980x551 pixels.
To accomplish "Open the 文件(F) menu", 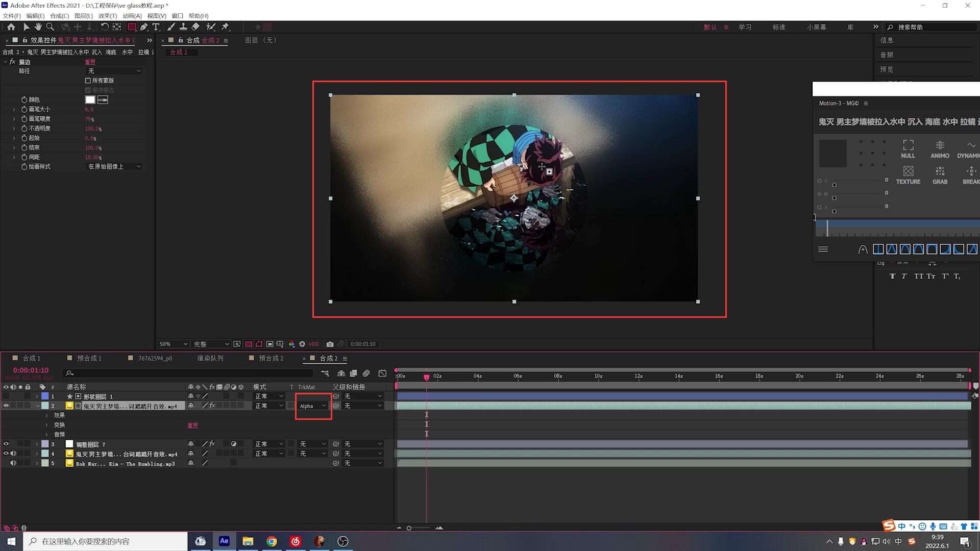I will (x=11, y=16).
